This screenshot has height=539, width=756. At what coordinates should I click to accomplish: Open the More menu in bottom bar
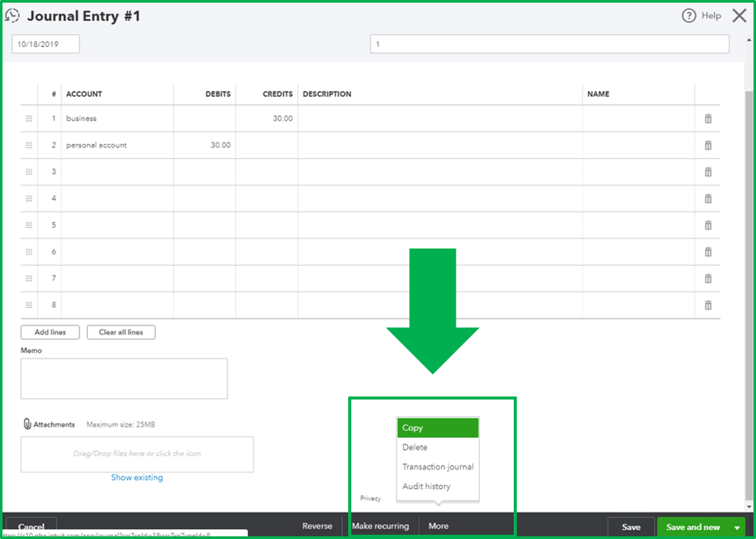(438, 526)
